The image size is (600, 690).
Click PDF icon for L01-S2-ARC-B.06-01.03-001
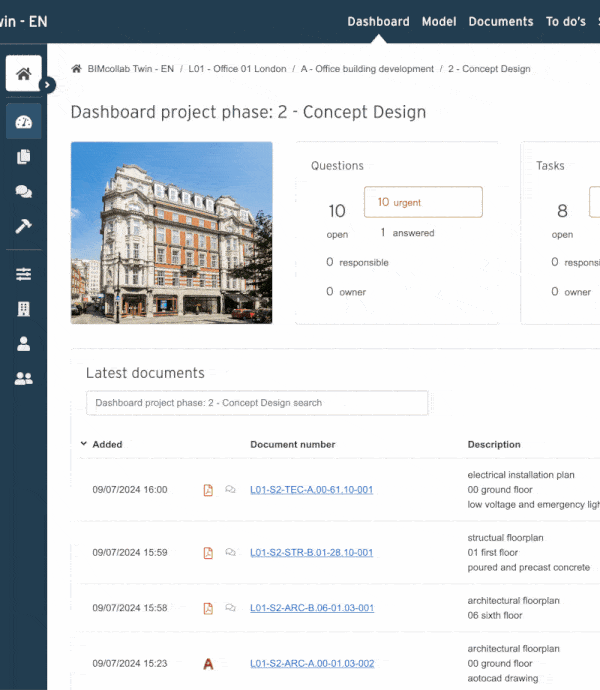coord(208,608)
